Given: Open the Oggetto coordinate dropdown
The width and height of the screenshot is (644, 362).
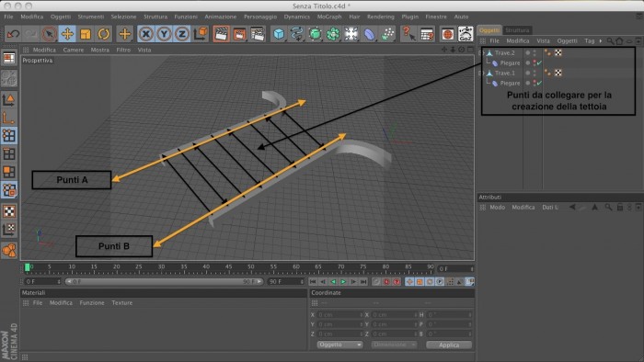Looking at the screenshot, I should (x=339, y=345).
